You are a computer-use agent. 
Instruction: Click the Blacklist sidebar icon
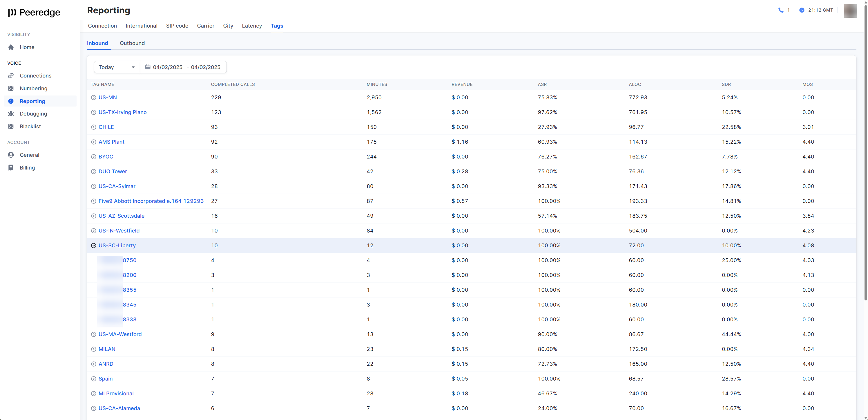pyautogui.click(x=11, y=127)
